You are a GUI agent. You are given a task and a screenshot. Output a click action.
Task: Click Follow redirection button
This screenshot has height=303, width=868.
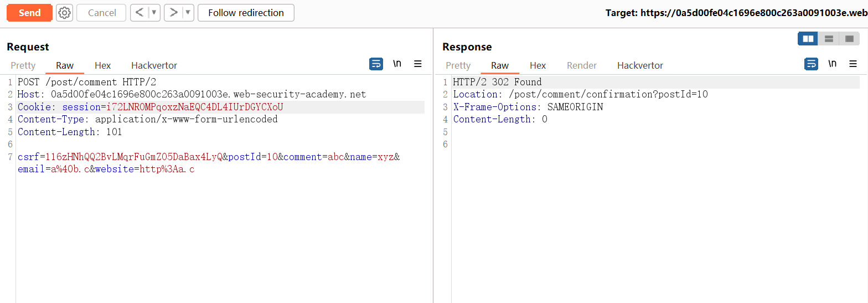pos(246,13)
